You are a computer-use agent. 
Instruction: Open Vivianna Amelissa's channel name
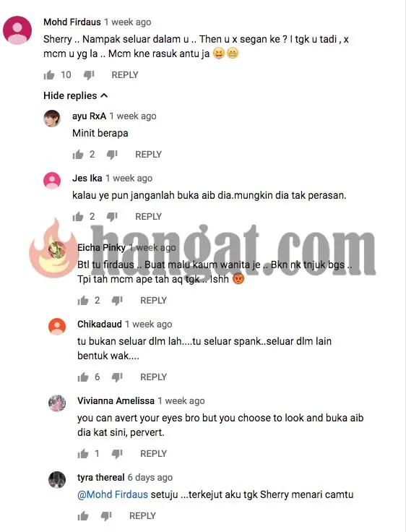click(x=116, y=400)
